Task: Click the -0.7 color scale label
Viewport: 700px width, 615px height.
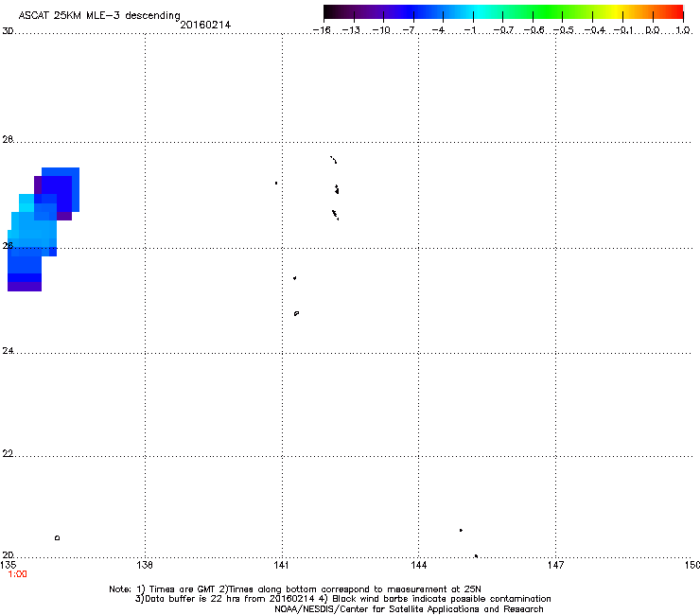Action: coord(503,30)
